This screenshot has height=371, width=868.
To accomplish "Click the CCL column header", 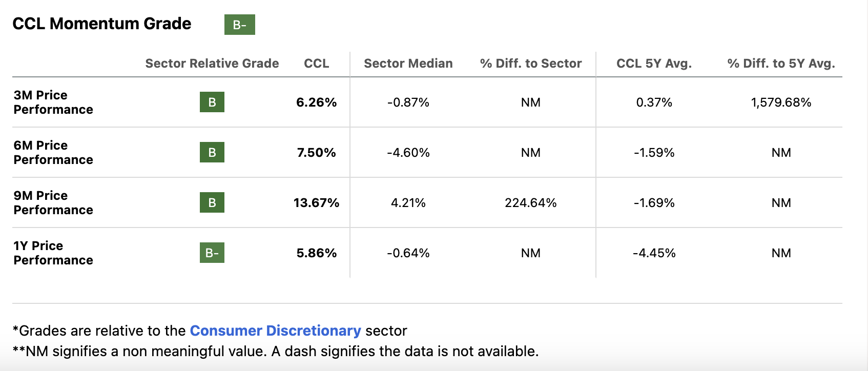I will coord(316,64).
